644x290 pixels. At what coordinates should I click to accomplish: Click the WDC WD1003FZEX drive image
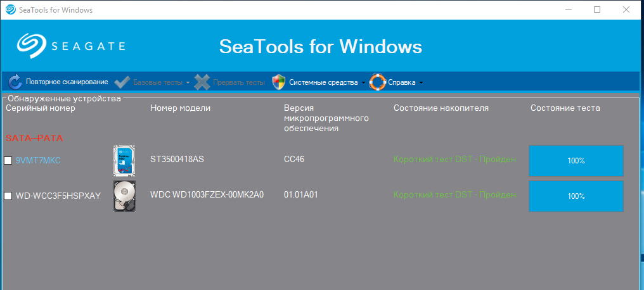pyautogui.click(x=124, y=196)
